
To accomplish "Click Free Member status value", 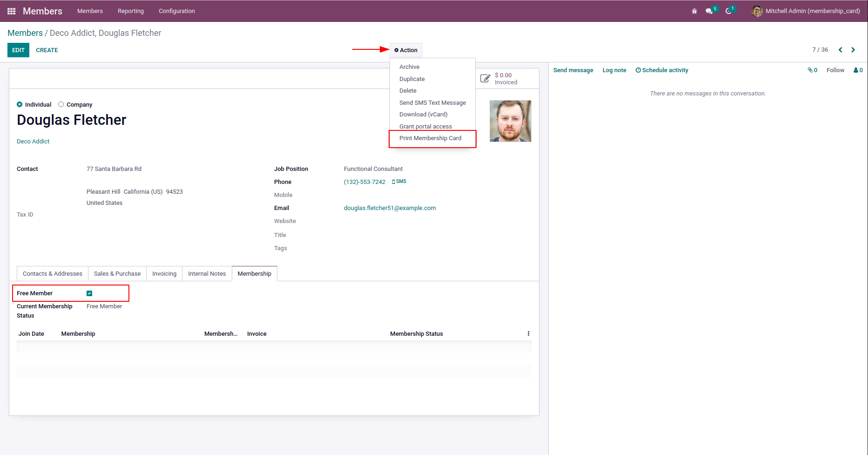I will tap(104, 306).
